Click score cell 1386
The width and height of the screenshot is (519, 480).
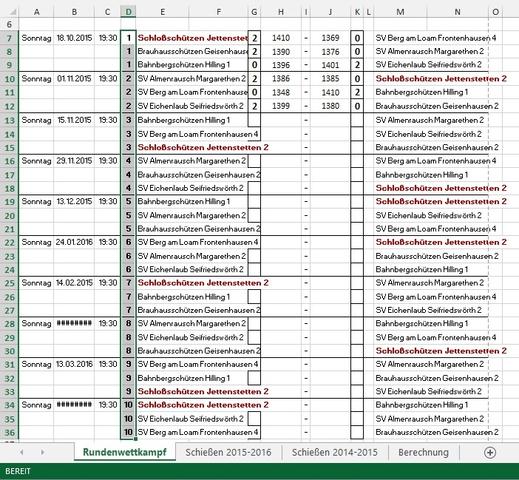[281, 79]
